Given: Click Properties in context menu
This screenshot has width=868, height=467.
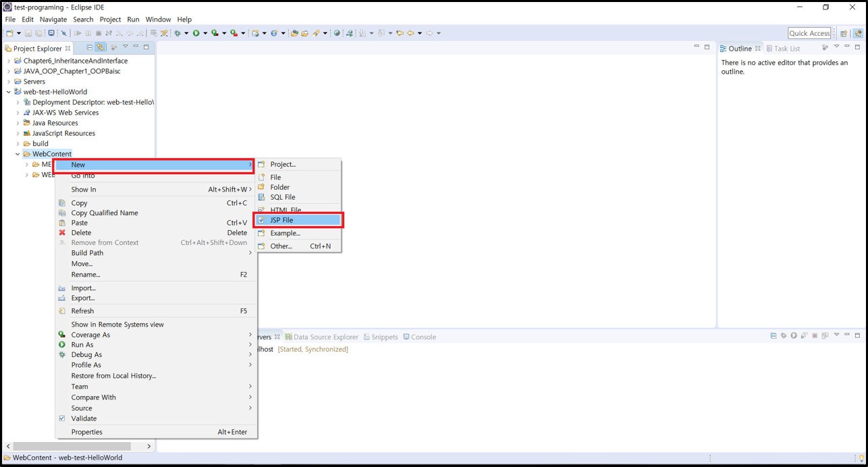Looking at the screenshot, I should point(155,432).
